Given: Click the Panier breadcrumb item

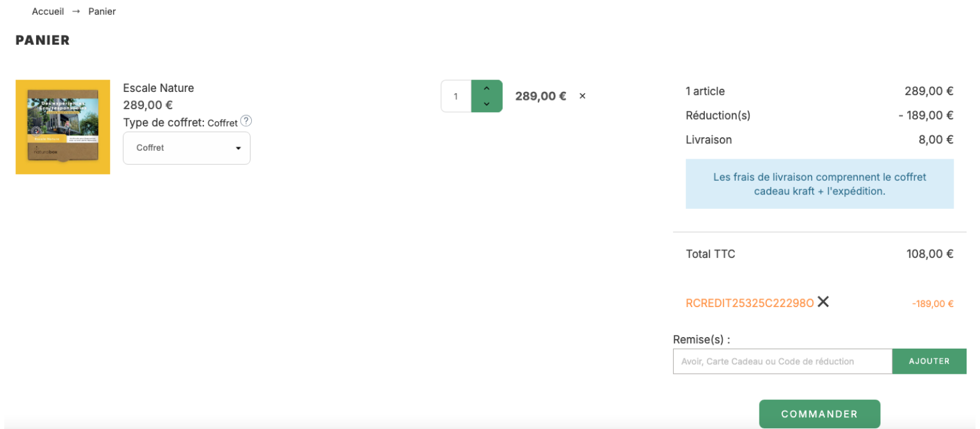Looking at the screenshot, I should (102, 12).
